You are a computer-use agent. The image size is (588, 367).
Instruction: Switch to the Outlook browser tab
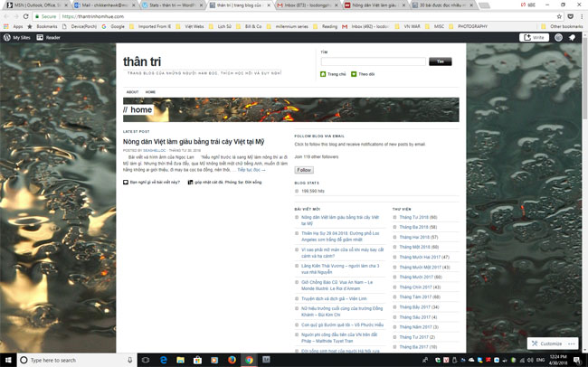32,5
